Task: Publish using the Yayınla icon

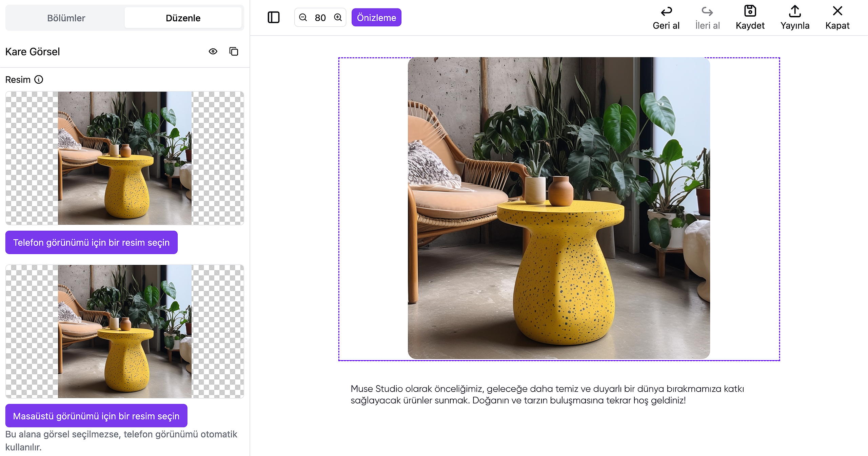Action: [794, 11]
